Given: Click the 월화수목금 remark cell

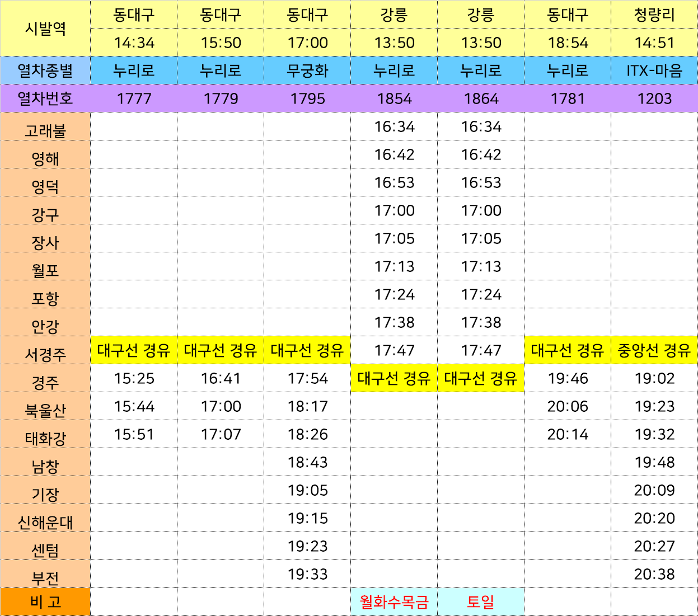Looking at the screenshot, I should click(x=394, y=602).
